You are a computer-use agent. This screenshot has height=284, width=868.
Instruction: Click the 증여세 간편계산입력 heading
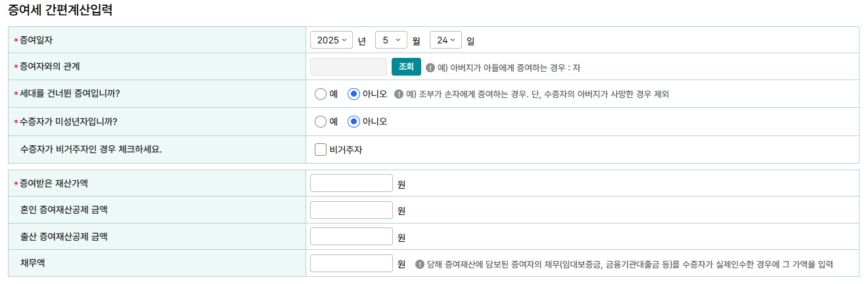pos(60,11)
